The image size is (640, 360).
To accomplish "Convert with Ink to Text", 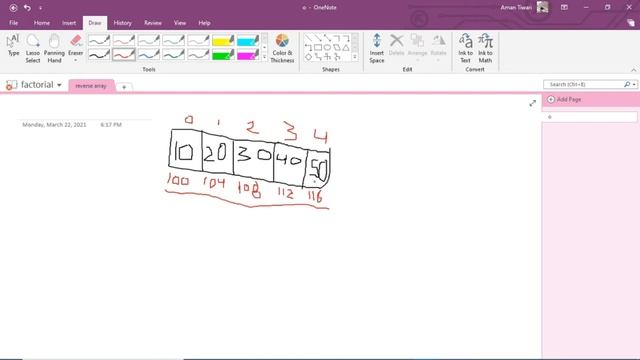I will (x=465, y=49).
